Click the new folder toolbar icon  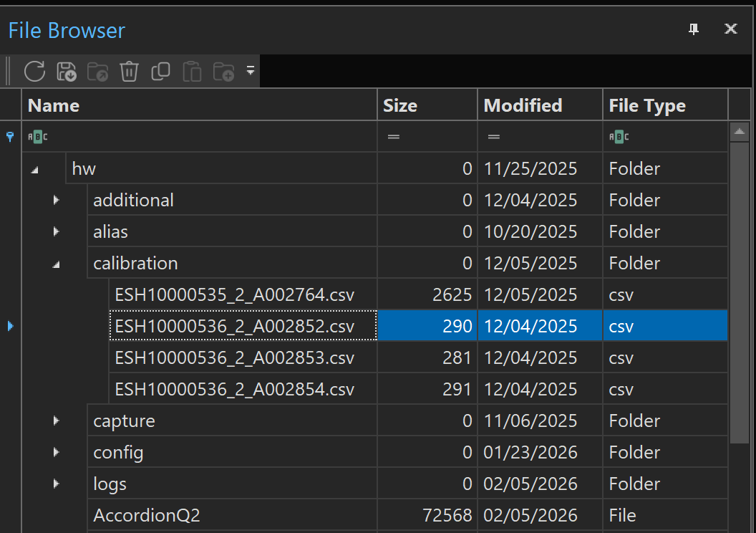223,72
